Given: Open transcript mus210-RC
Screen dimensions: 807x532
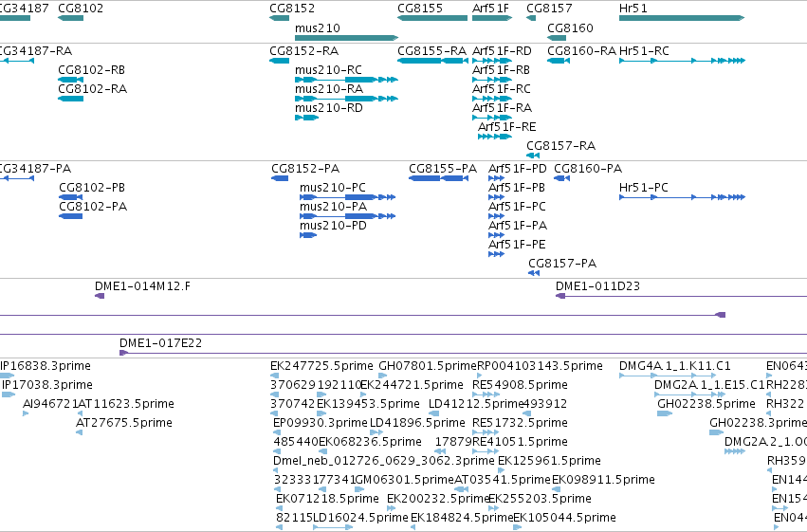Looking at the screenshot, I should (328, 70).
